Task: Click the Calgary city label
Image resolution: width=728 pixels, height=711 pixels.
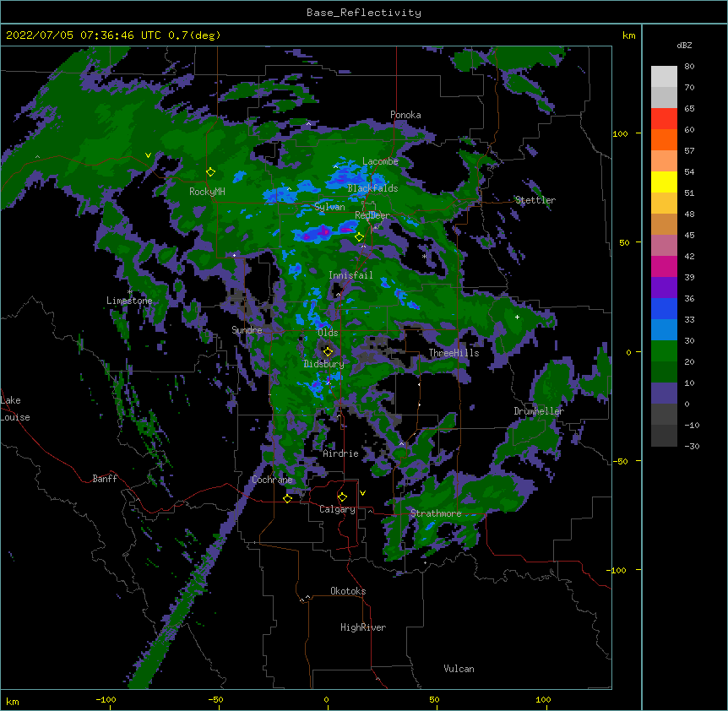Action: click(337, 509)
